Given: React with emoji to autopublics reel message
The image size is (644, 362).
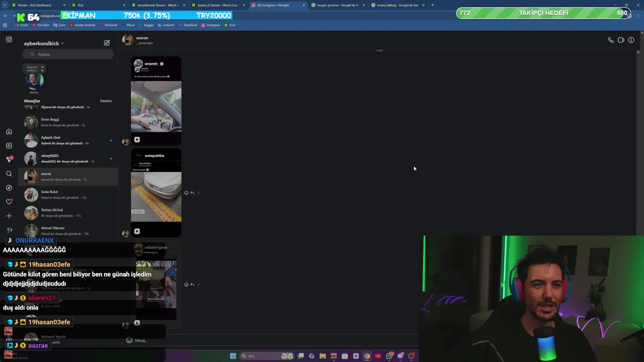Looking at the screenshot, I should click(186, 193).
